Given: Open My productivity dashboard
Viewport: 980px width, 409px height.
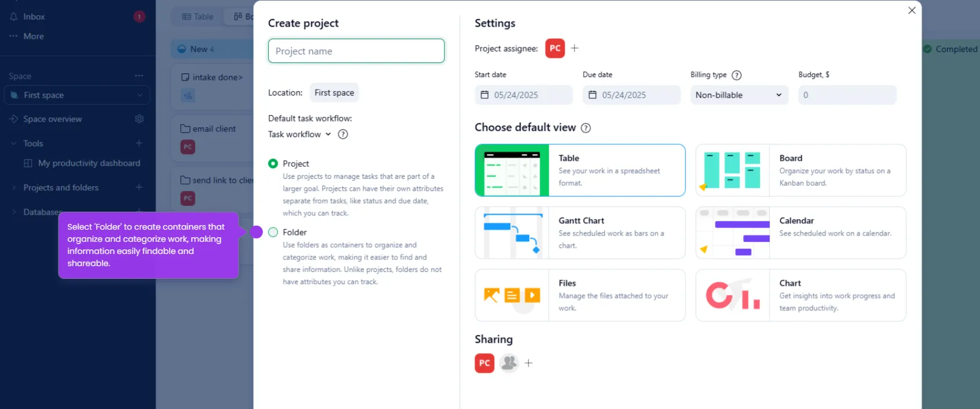Looking at the screenshot, I should (89, 163).
